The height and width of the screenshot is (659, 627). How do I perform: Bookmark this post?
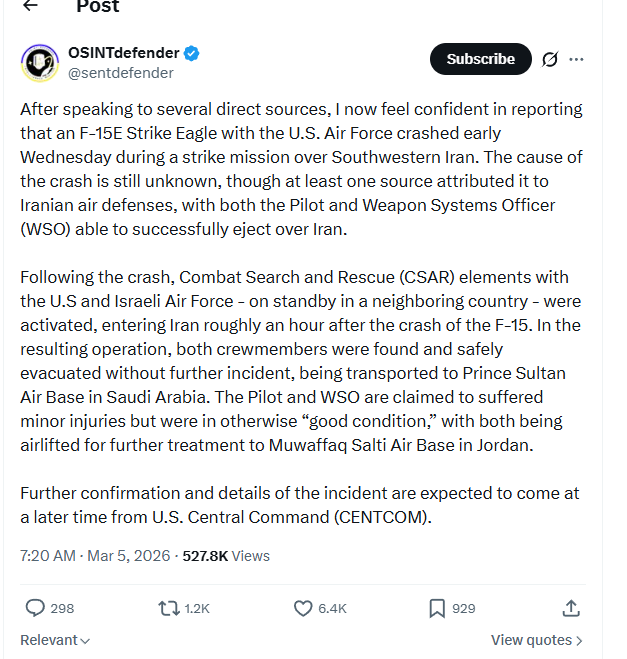(437, 608)
